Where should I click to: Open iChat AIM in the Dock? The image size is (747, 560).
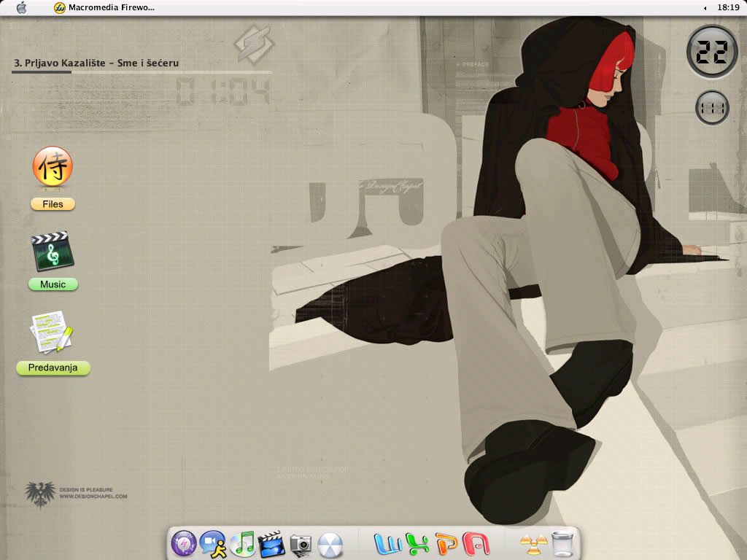[x=213, y=544]
